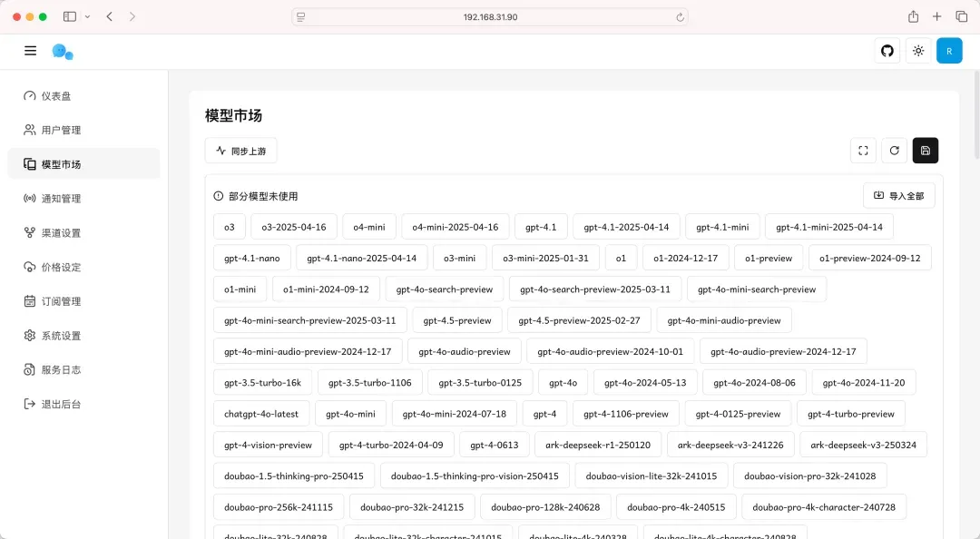Select 模型市场 in the sidebar

[83, 164]
